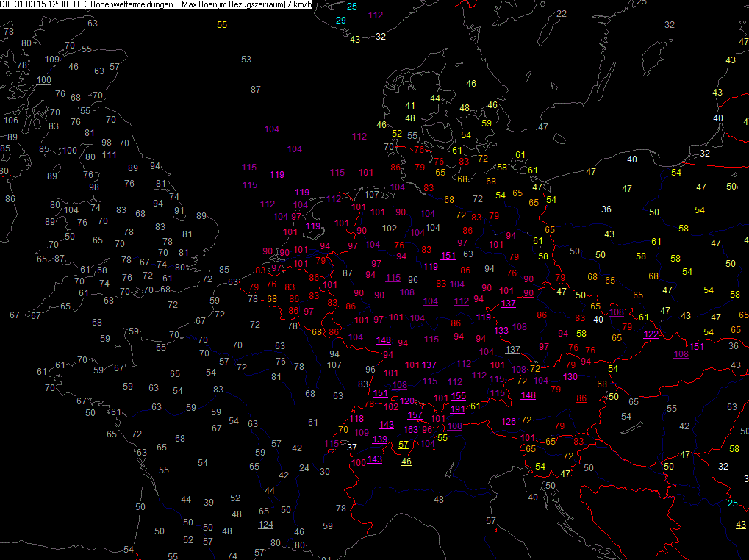Click the purple 130 gust value
The width and height of the screenshot is (749, 560).
570,377
